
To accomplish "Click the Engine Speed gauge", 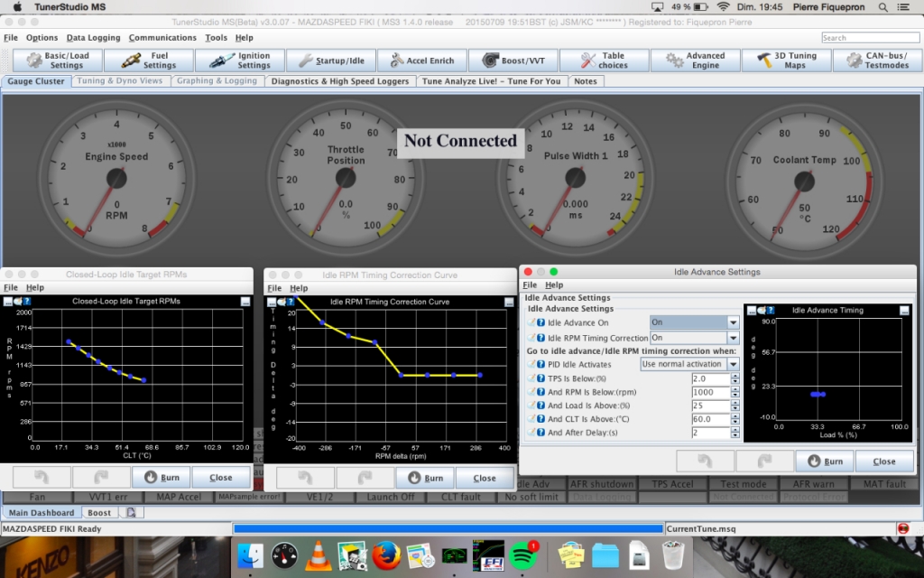I will click(x=116, y=178).
